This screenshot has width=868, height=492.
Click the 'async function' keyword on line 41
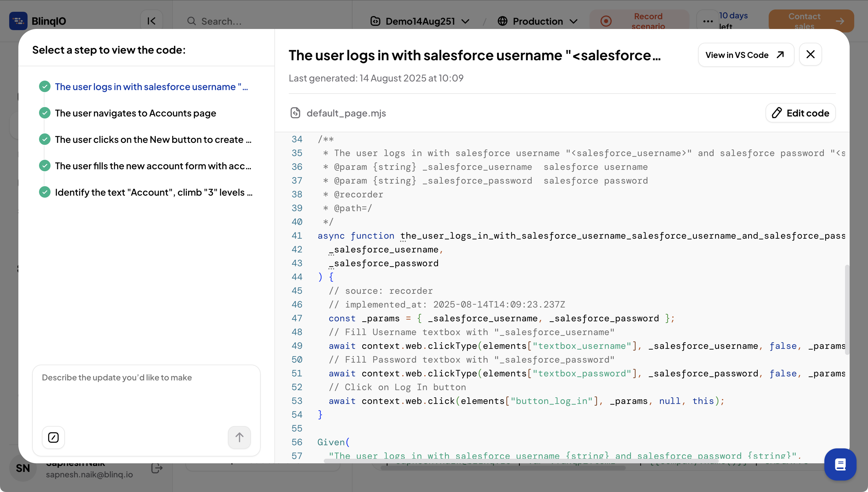pos(356,236)
